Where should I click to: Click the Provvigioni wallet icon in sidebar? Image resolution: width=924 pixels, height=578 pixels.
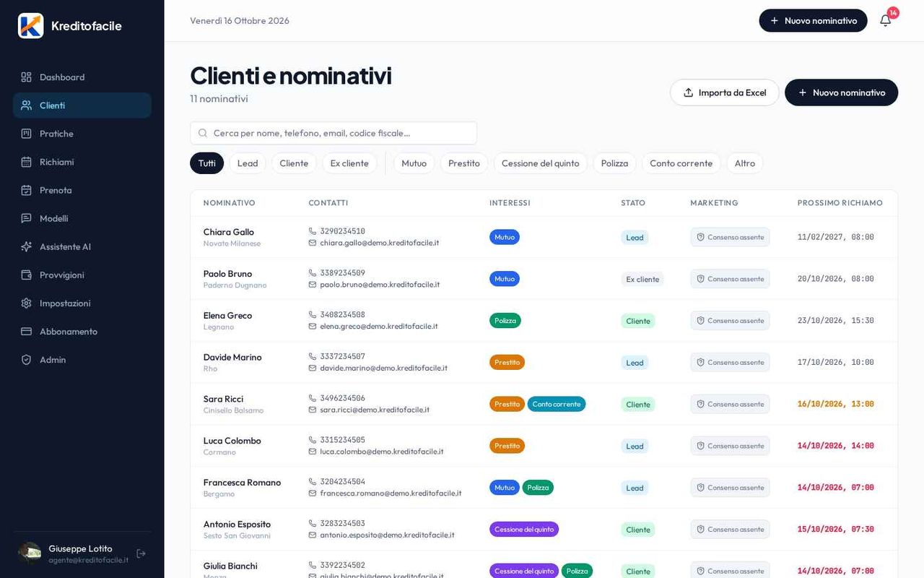click(x=26, y=275)
